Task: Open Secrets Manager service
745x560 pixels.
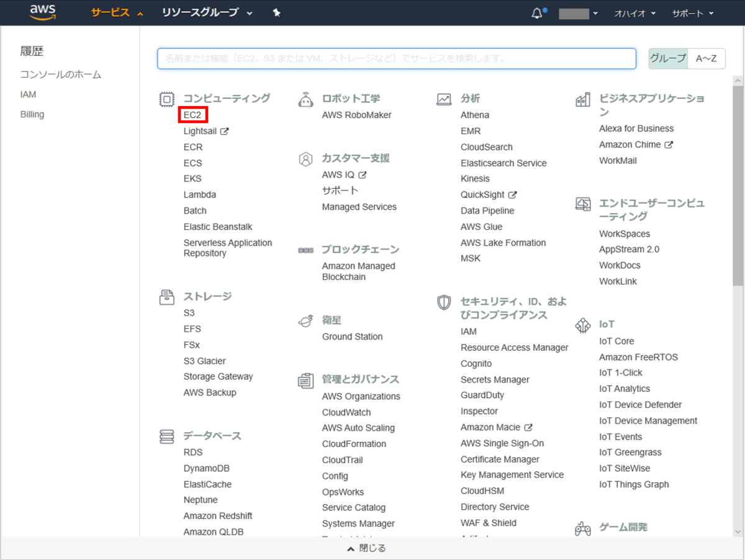Action: click(x=495, y=379)
